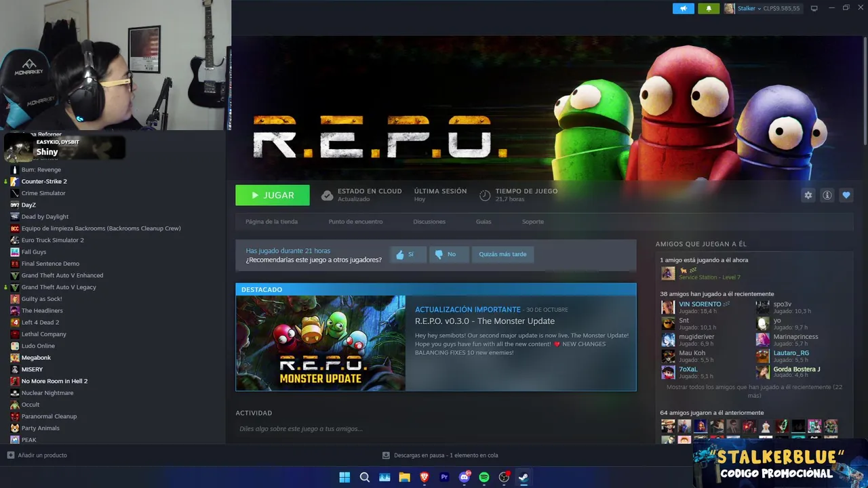This screenshot has height=488, width=868.
Task: Select The Headliners in the library
Action: click(42, 310)
